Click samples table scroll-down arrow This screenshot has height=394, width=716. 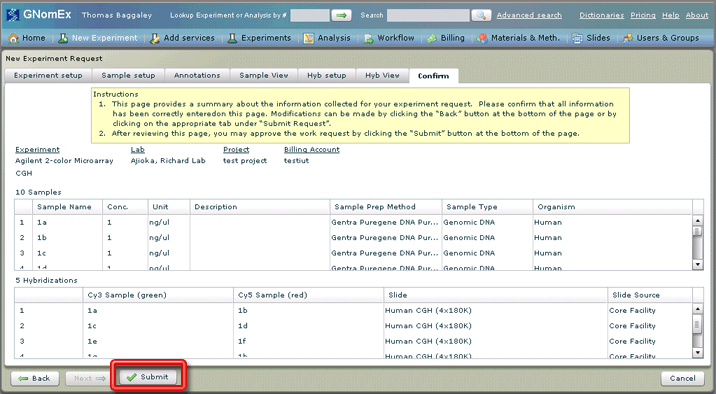point(697,264)
